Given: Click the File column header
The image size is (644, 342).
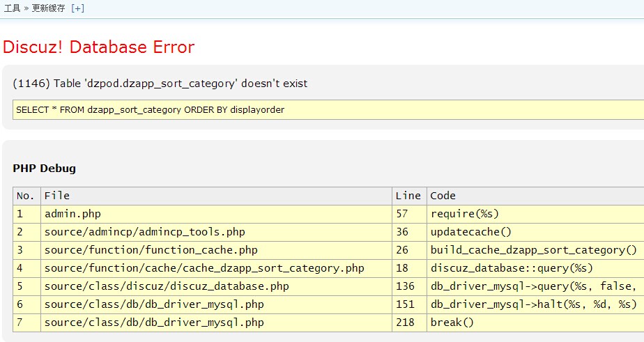Looking at the screenshot, I should (57, 196).
